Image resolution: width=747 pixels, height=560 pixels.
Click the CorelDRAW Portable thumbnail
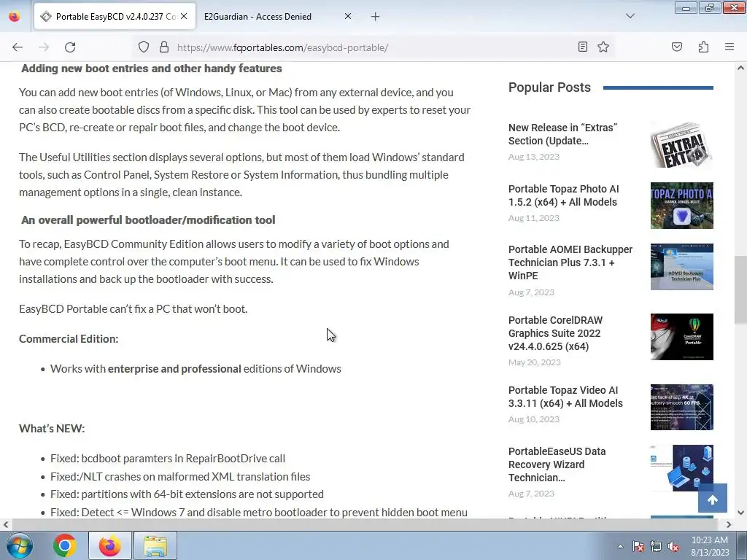coord(682,337)
